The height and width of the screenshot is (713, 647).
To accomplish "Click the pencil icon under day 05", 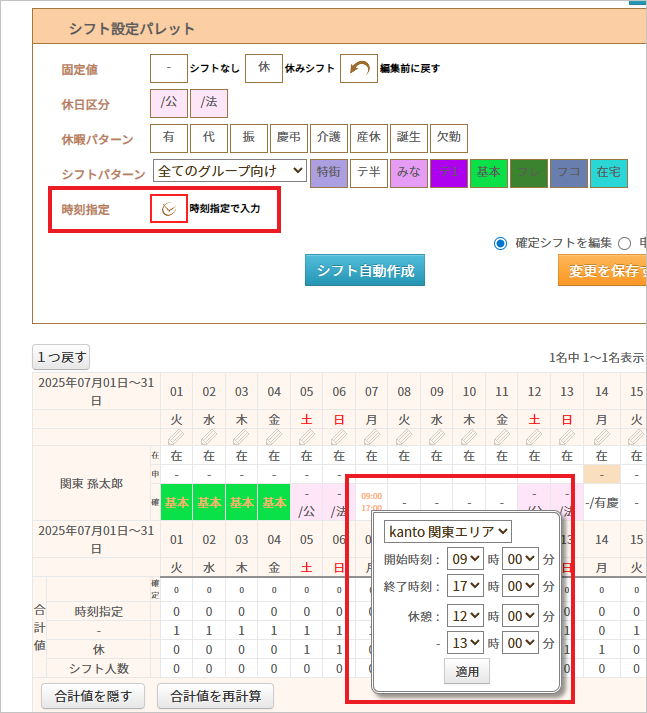I will (x=306, y=438).
